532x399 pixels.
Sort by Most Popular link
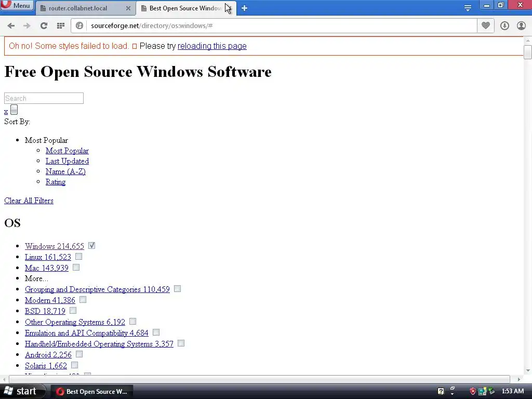[67, 151]
